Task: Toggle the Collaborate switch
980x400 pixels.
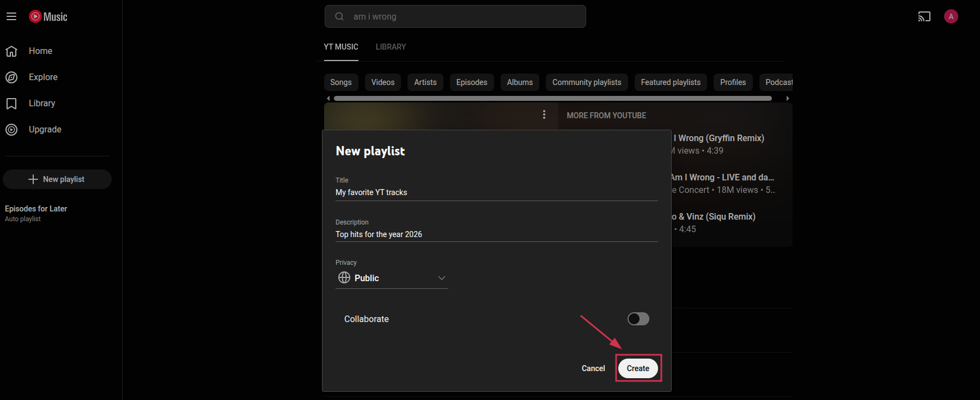Action: coord(638,319)
